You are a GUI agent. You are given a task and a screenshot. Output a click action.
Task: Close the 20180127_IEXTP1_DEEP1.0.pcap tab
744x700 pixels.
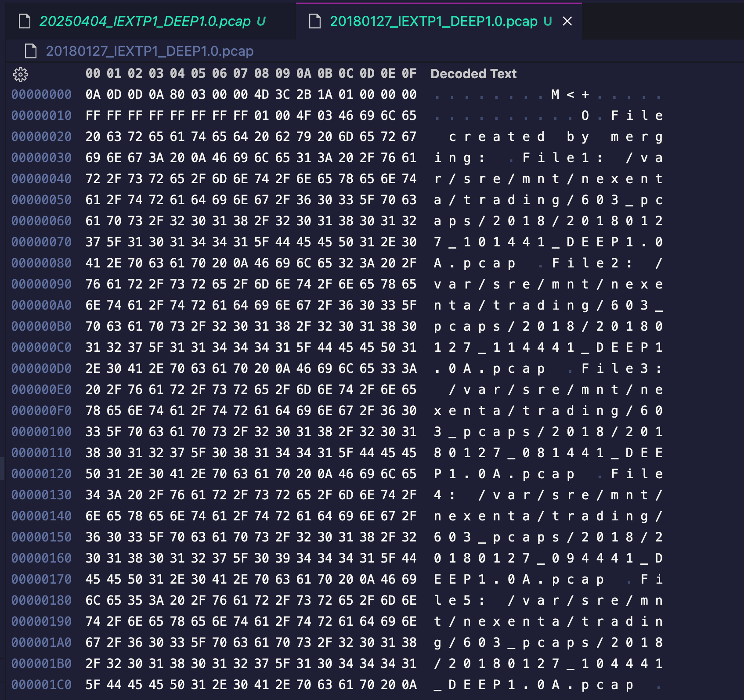(x=568, y=21)
